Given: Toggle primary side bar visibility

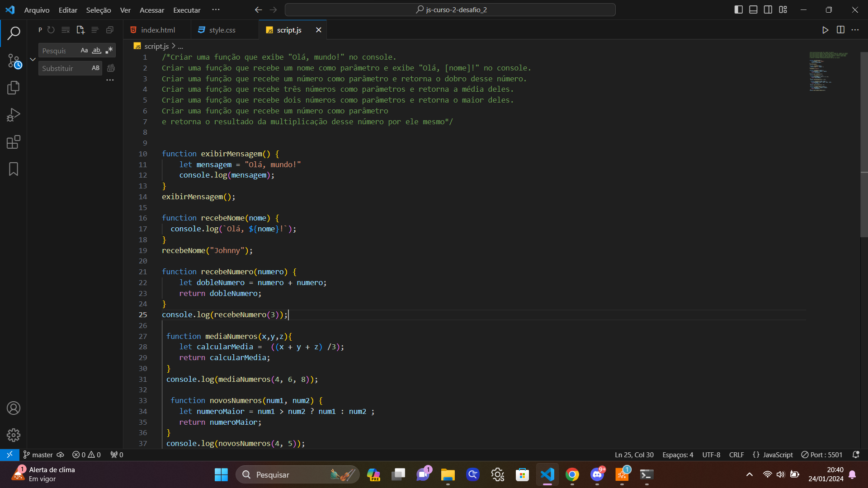Looking at the screenshot, I should click(x=739, y=9).
